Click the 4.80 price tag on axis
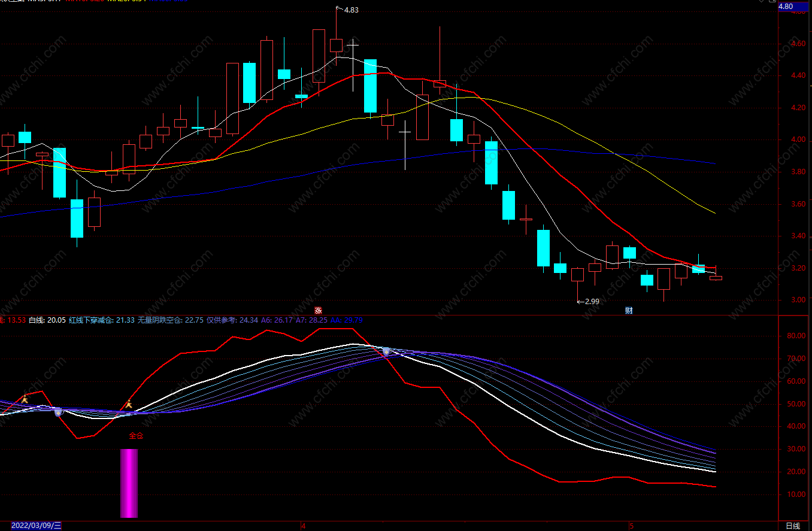812x531 pixels. (x=793, y=7)
